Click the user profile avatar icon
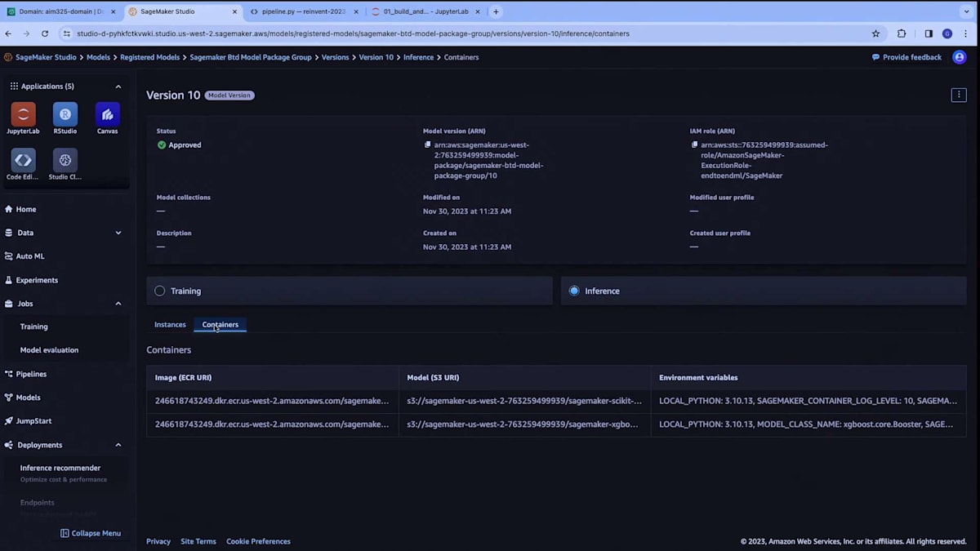Image resolution: width=980 pixels, height=551 pixels. coord(960,57)
